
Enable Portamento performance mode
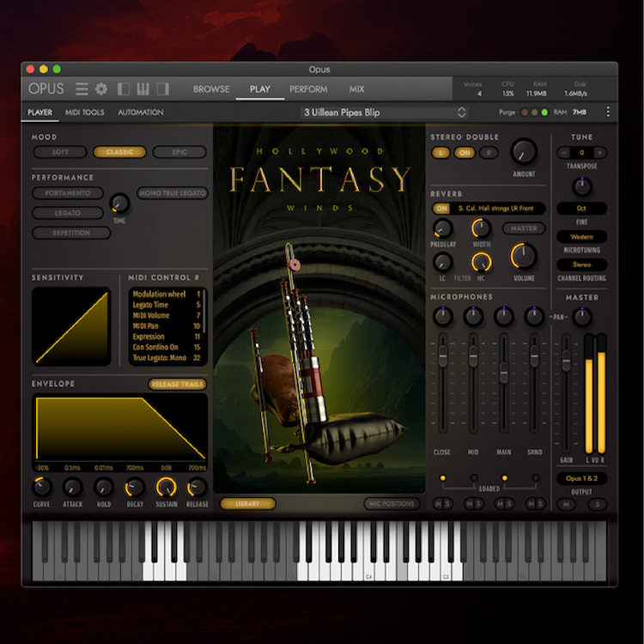[68, 193]
